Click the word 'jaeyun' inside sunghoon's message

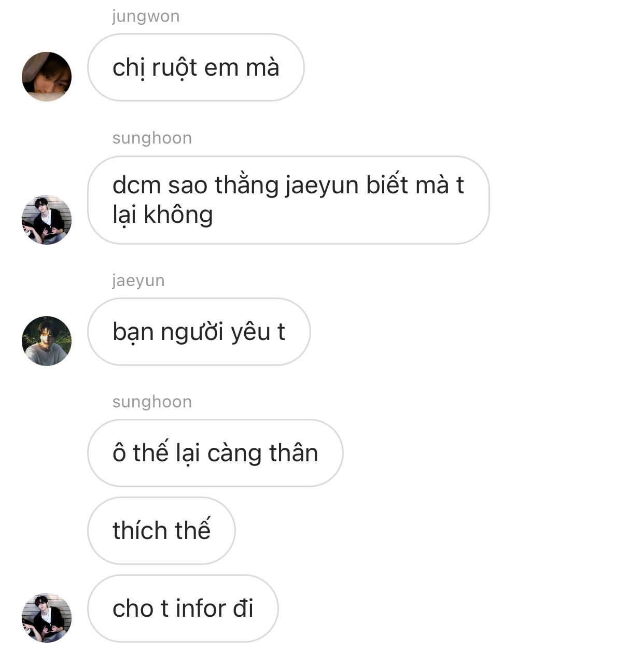pos(322,186)
